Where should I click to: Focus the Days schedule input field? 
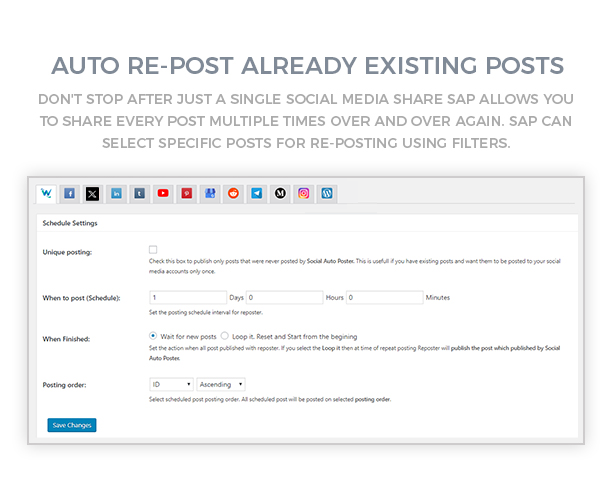click(x=188, y=297)
